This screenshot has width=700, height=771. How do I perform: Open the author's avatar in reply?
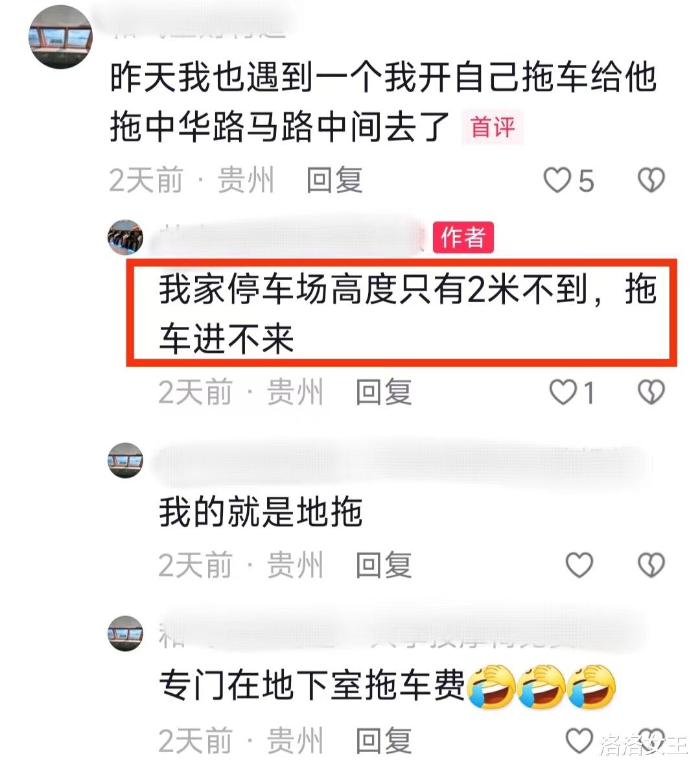click(125, 237)
